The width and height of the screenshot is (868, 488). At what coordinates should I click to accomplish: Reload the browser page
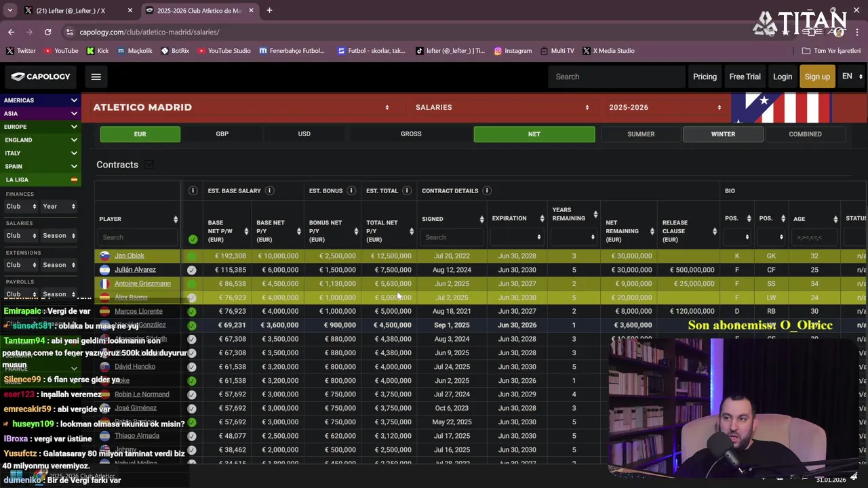pos(47,32)
